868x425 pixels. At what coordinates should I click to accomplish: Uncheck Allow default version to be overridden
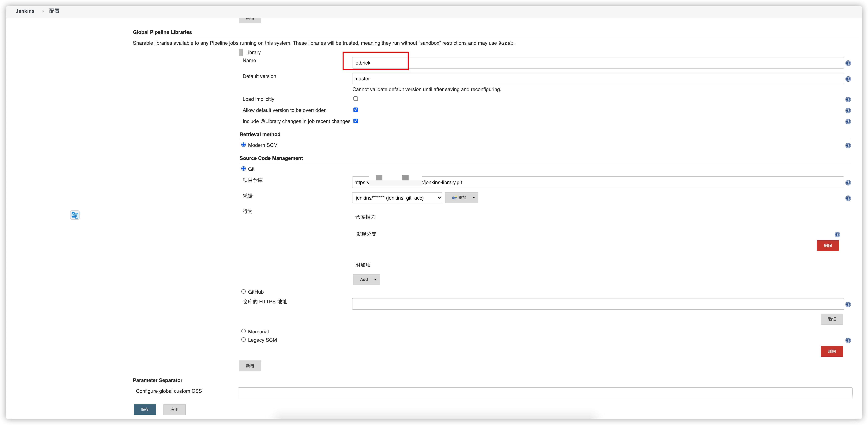355,110
